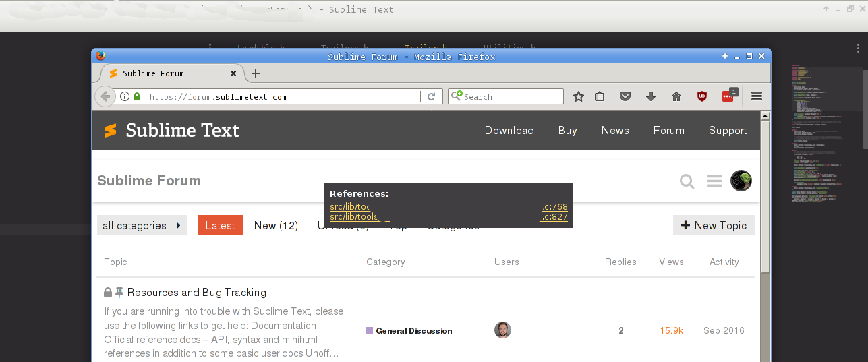Go to the Firefox home page icon
Viewport: 868px width, 362px height.
(676, 96)
